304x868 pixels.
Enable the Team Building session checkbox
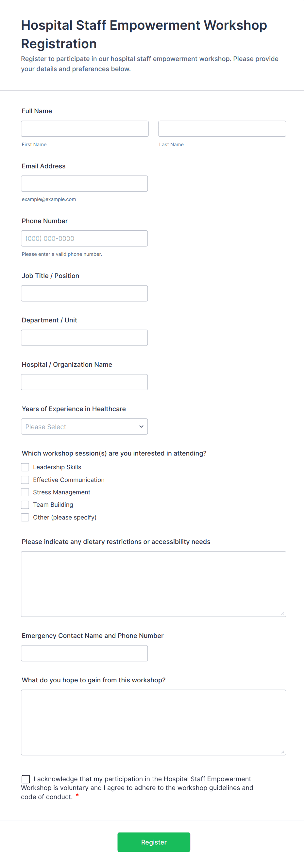[25, 505]
